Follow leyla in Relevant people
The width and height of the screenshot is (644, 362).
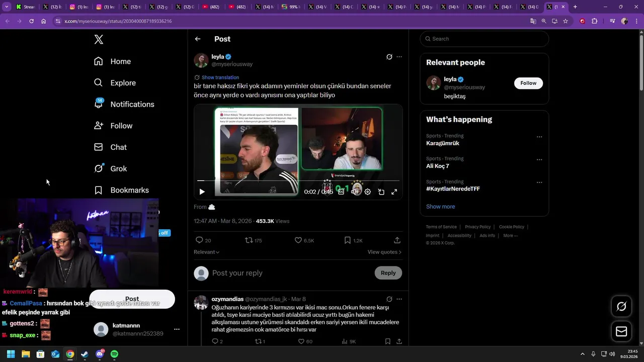click(528, 83)
